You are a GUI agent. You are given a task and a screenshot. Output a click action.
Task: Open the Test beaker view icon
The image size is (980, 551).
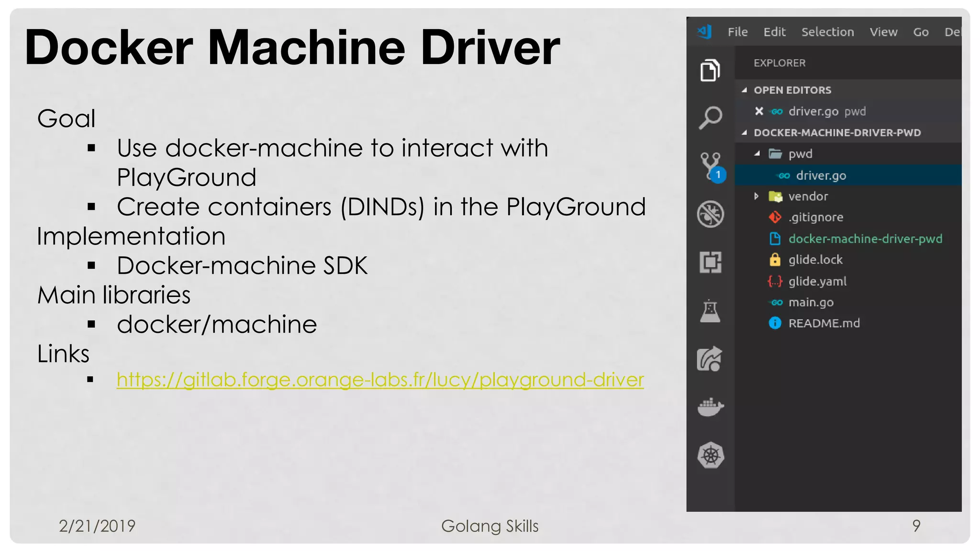(710, 311)
